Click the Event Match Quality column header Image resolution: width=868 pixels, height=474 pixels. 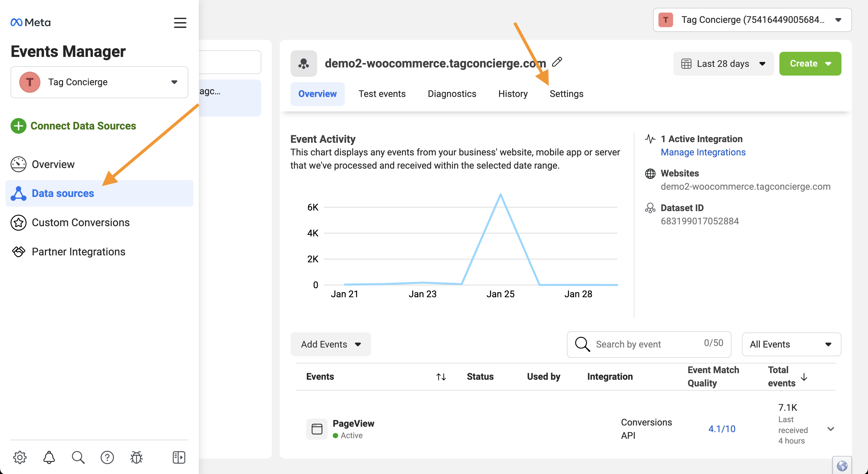click(x=713, y=376)
